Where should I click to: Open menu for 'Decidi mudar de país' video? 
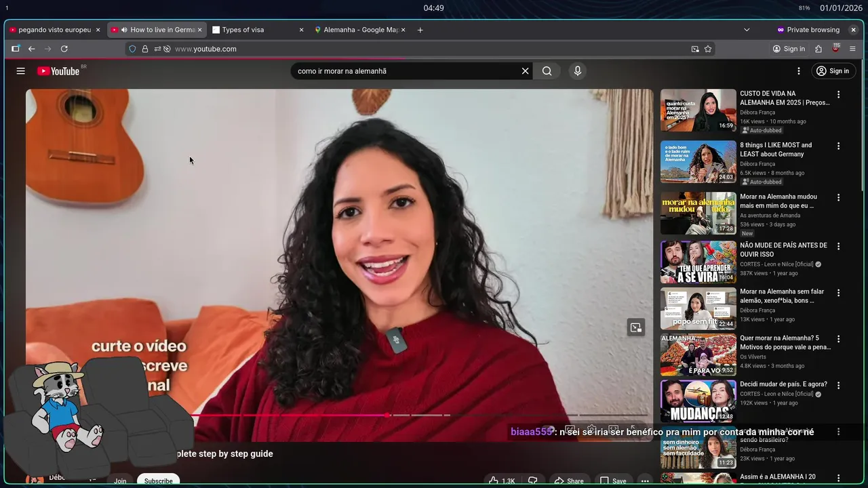tap(838, 385)
